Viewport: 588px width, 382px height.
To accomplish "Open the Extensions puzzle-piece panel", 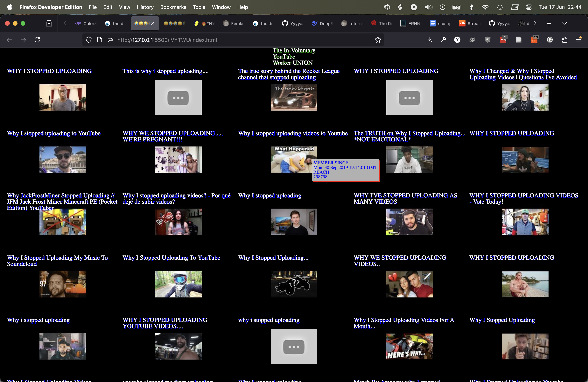I will click(x=565, y=39).
